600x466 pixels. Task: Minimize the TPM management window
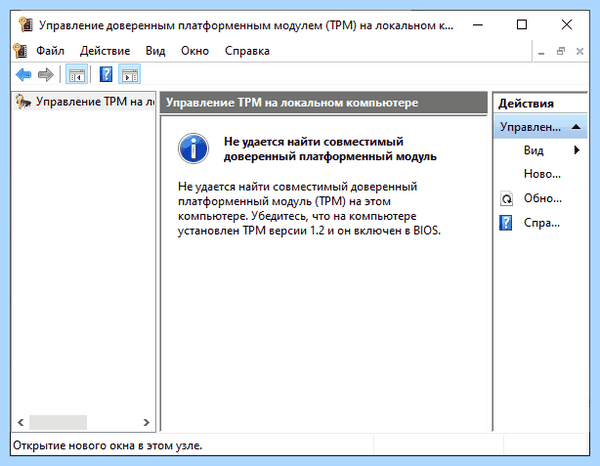(478, 25)
